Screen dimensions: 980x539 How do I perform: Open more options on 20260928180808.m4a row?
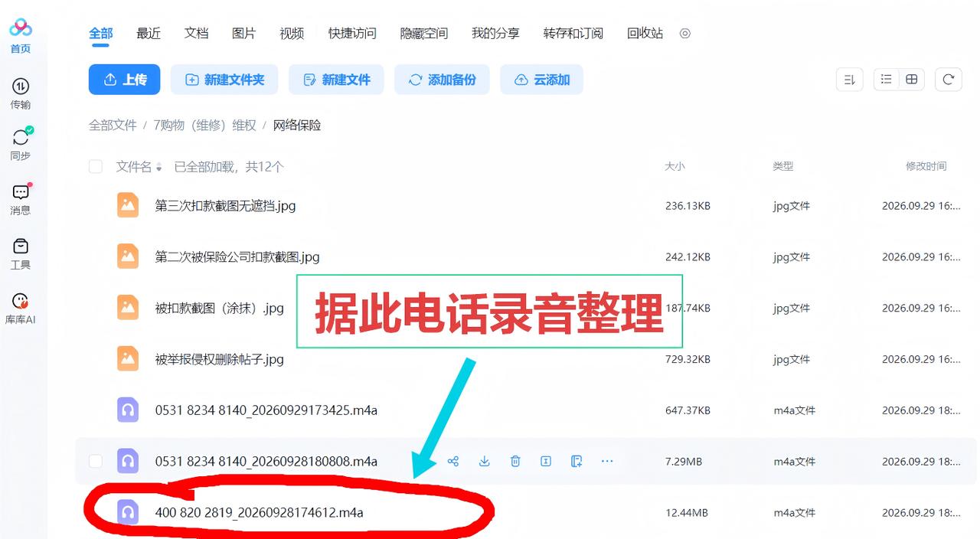click(x=607, y=461)
